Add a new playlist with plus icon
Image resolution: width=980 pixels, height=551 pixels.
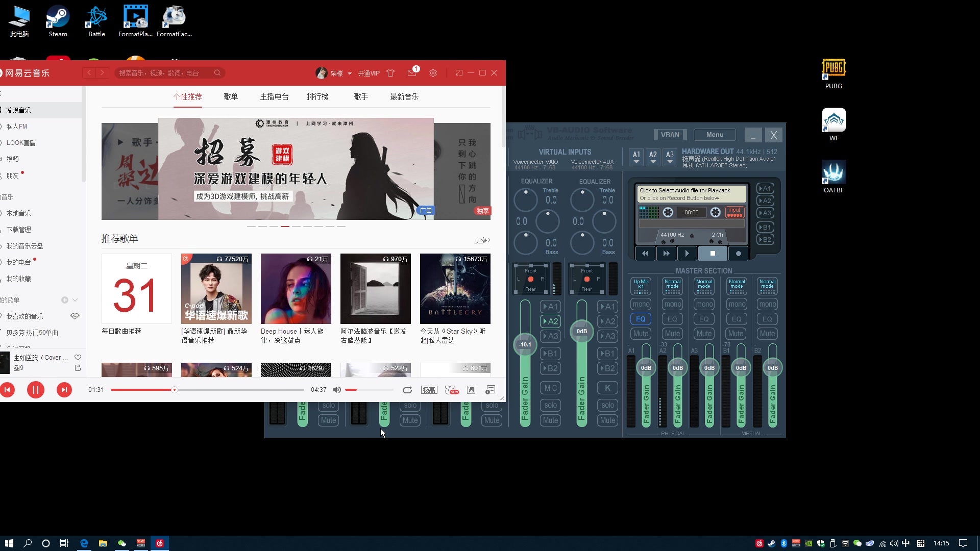tap(65, 300)
